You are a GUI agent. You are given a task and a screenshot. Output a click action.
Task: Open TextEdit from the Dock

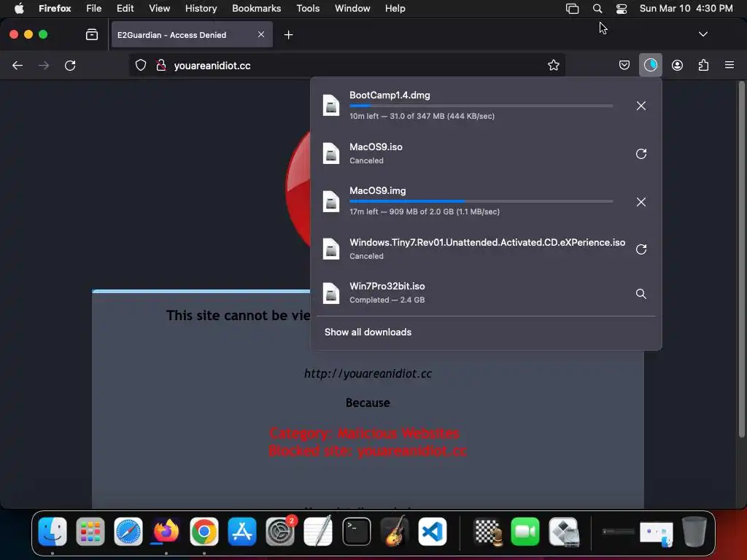318,532
